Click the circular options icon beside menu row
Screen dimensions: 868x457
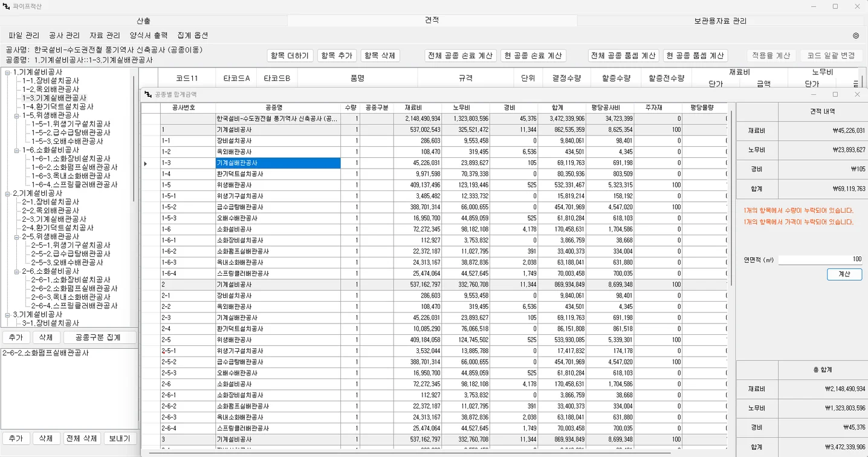(855, 36)
